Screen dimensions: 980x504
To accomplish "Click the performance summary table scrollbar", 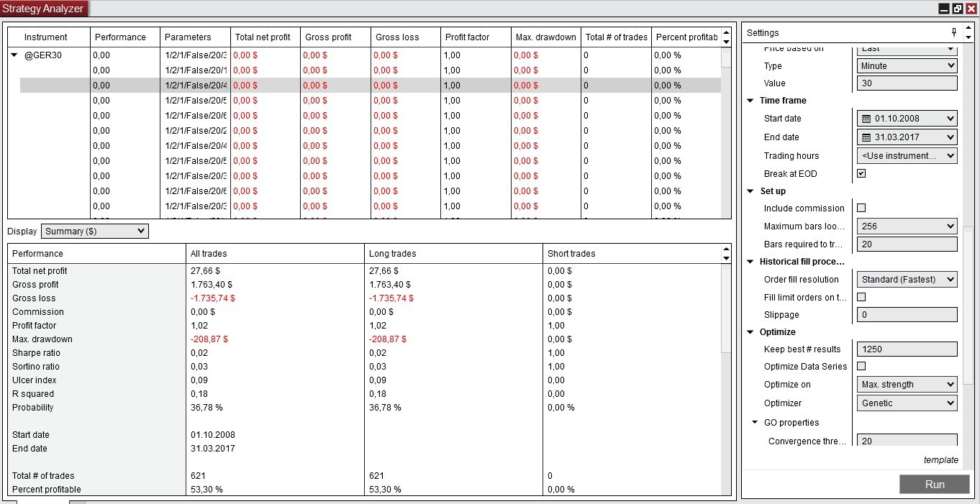I will (726, 309).
